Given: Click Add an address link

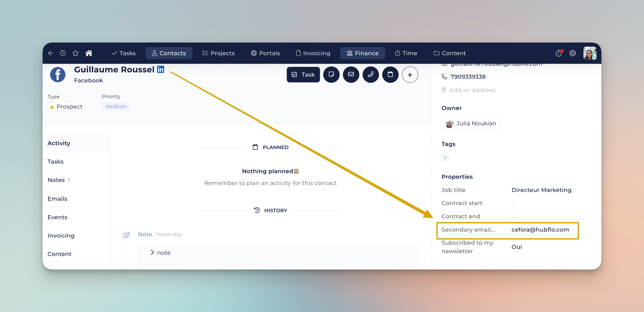Looking at the screenshot, I should coord(472,90).
